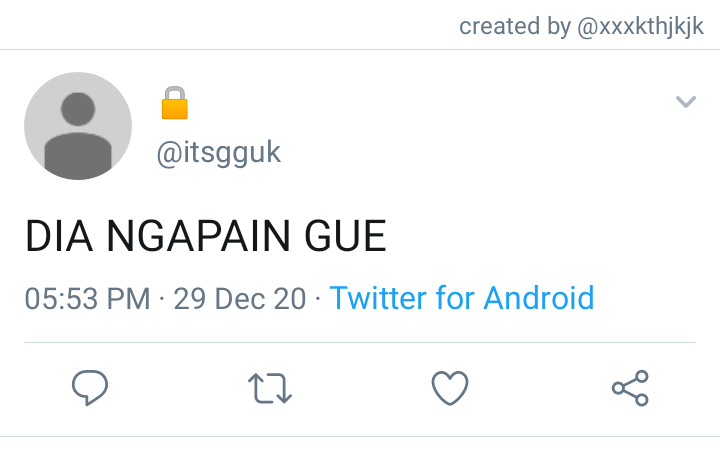Viewport: 720px width, 449px height.
Task: Retweet using the arrows icon
Action: pyautogui.click(x=270, y=388)
